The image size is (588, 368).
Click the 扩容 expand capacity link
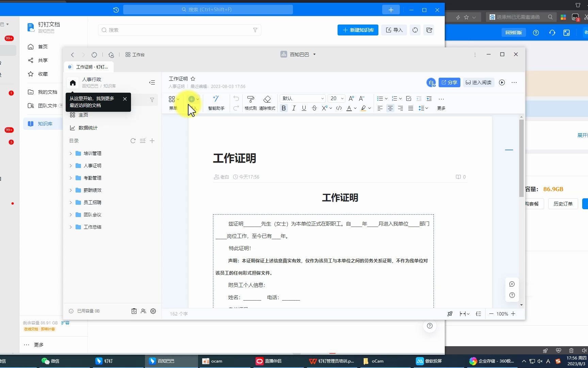click(x=65, y=323)
